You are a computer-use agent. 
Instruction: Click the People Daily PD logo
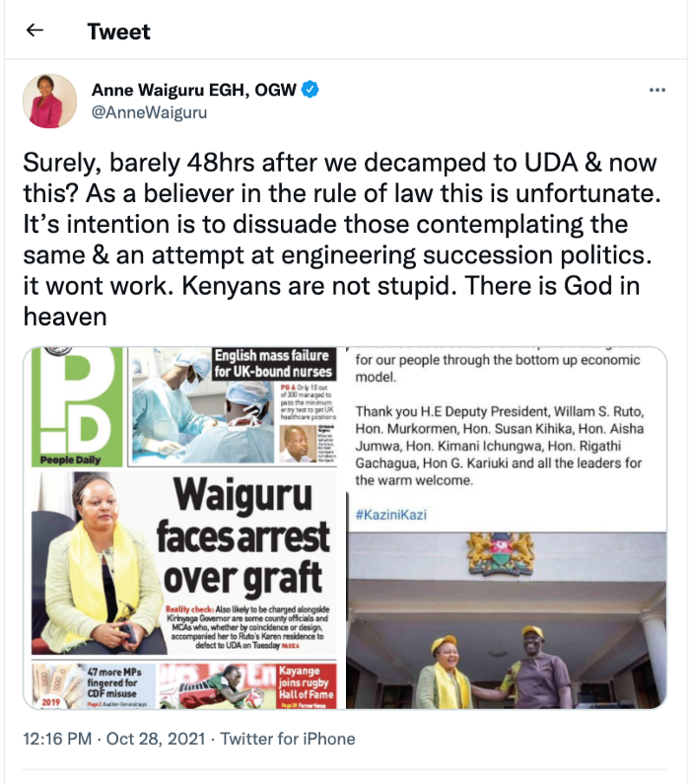(x=77, y=407)
